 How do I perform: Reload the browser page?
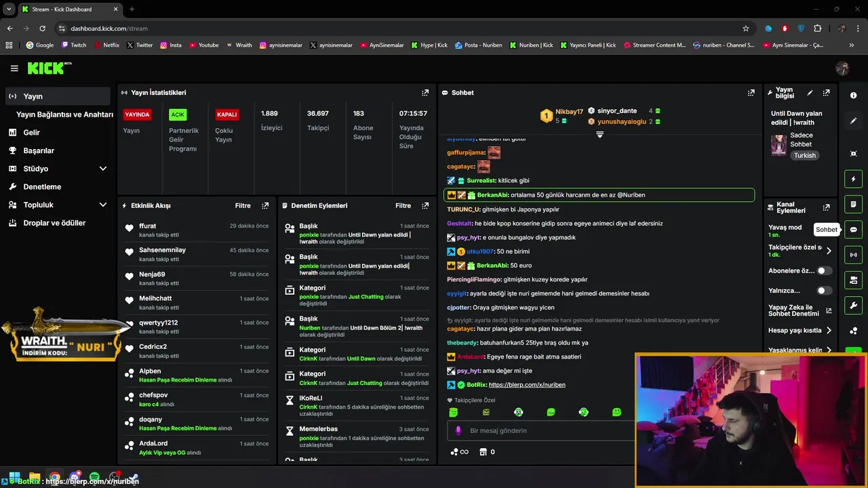point(42,28)
